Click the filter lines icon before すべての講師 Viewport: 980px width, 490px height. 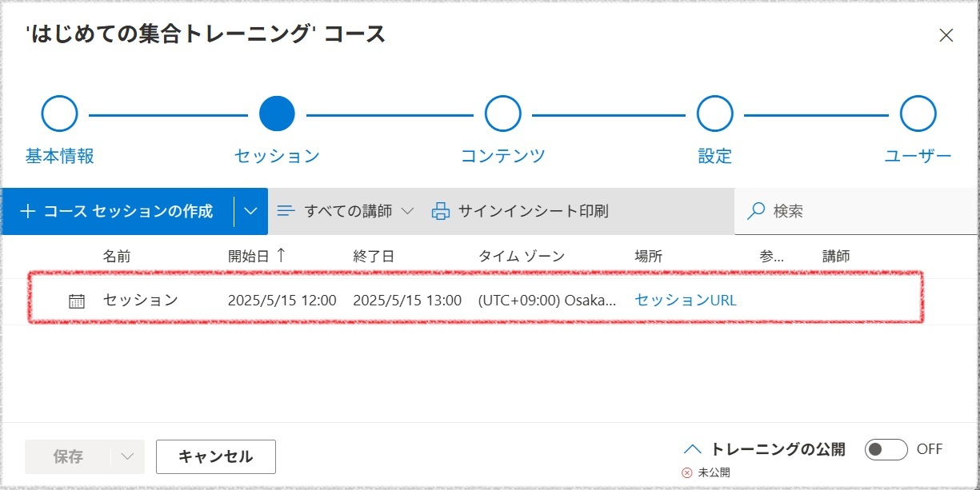click(286, 211)
